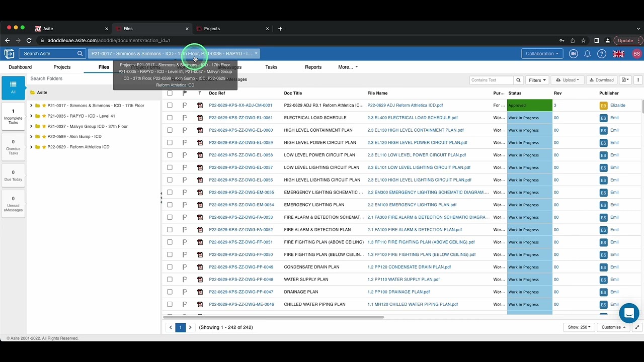Click the Contains Text input field
644x362 pixels.
(492, 80)
